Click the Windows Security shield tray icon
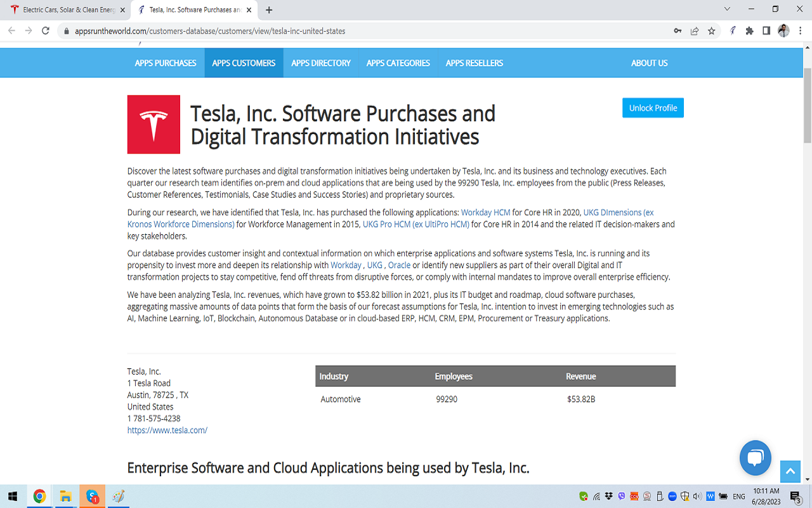The height and width of the screenshot is (508, 812). 685,497
